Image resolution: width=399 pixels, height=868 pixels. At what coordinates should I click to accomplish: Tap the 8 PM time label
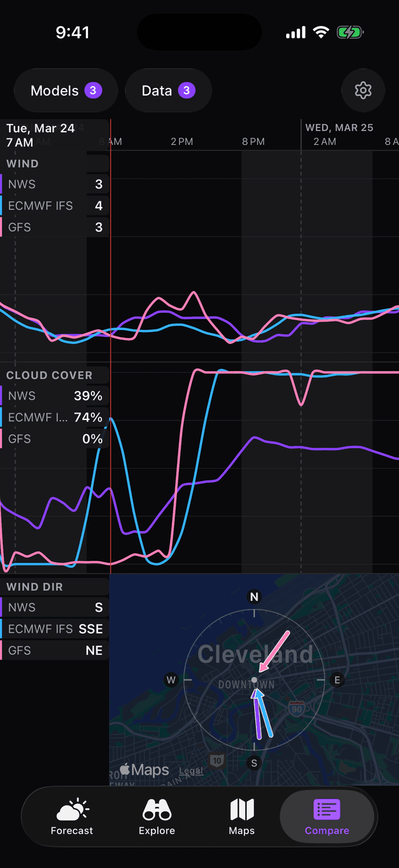pos(254,142)
